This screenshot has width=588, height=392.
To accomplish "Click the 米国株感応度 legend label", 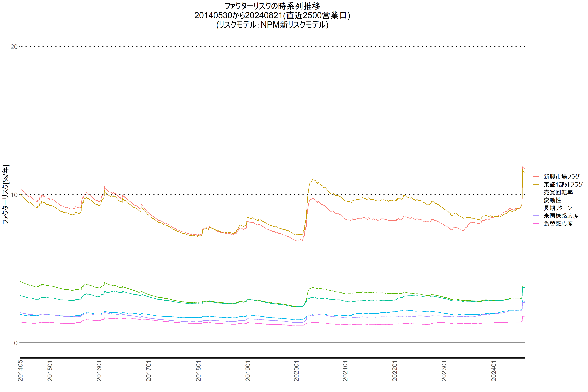I will [561, 216].
